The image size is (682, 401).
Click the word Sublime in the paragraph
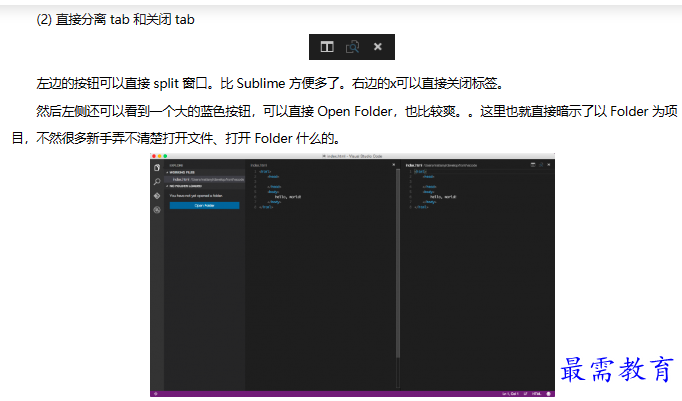[261, 83]
